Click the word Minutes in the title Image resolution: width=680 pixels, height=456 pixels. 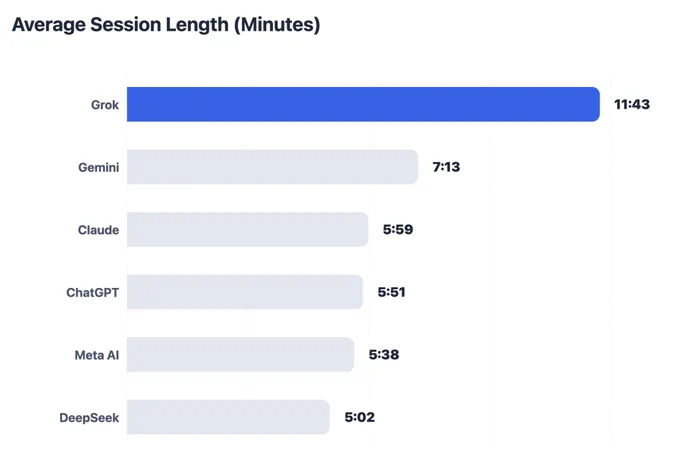click(x=277, y=25)
